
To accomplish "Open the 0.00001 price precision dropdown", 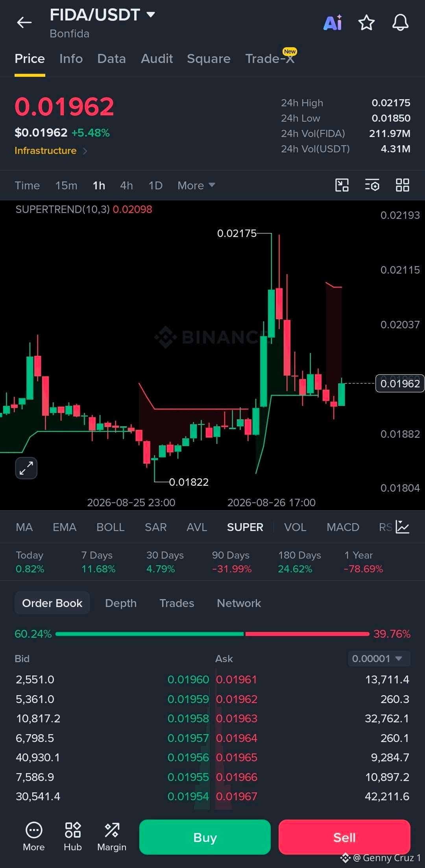I will pyautogui.click(x=379, y=659).
